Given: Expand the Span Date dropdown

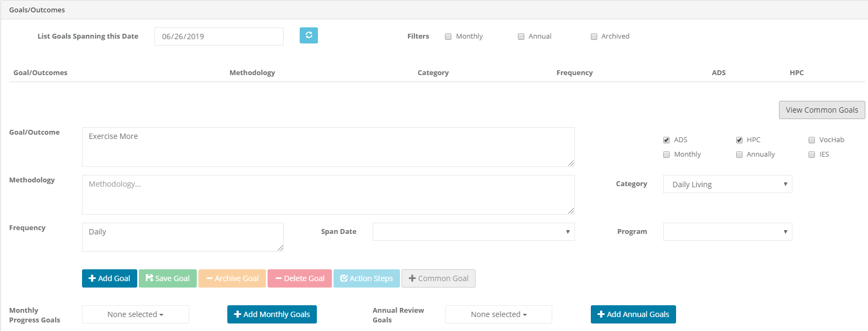Looking at the screenshot, I should click(473, 232).
